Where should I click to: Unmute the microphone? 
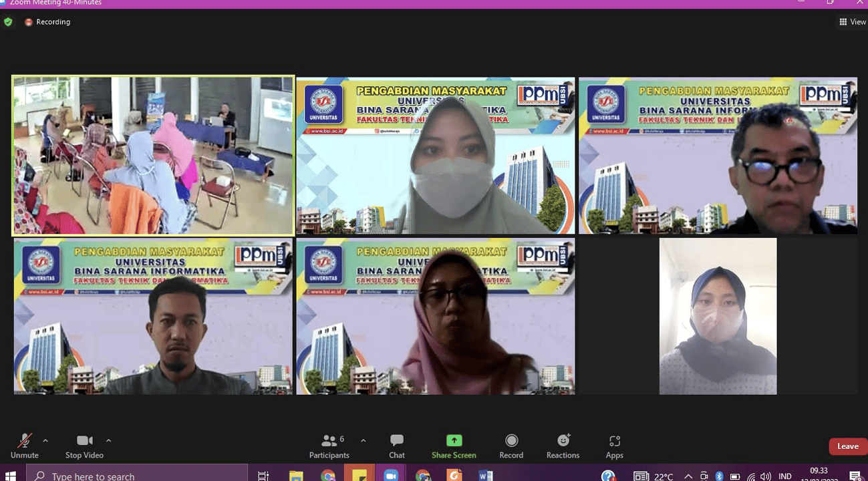click(x=24, y=446)
